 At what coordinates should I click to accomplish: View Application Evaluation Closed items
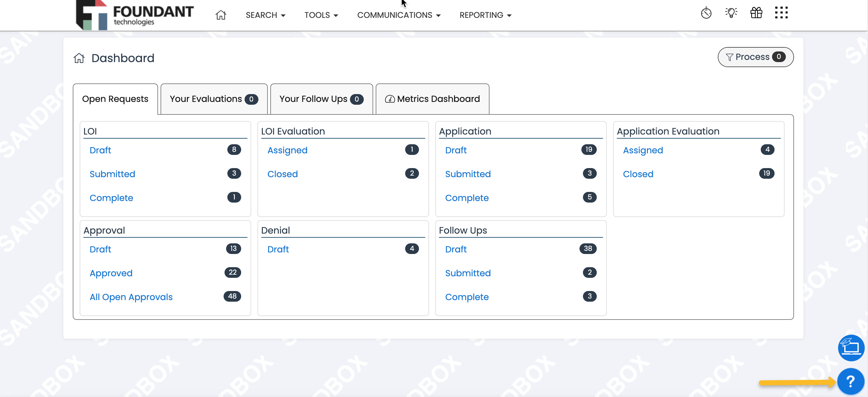click(x=638, y=174)
